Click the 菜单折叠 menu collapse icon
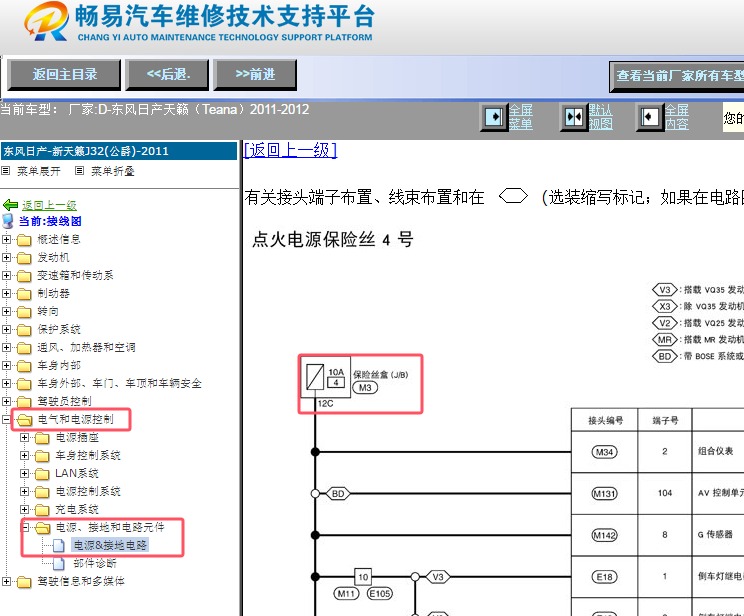The height and width of the screenshot is (616, 744). coord(80,170)
